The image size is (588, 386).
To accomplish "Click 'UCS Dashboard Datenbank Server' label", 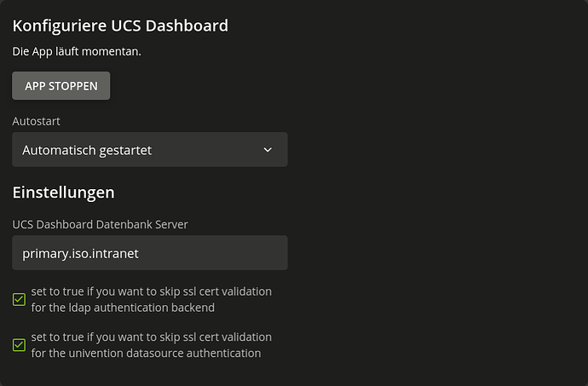I will [100, 224].
